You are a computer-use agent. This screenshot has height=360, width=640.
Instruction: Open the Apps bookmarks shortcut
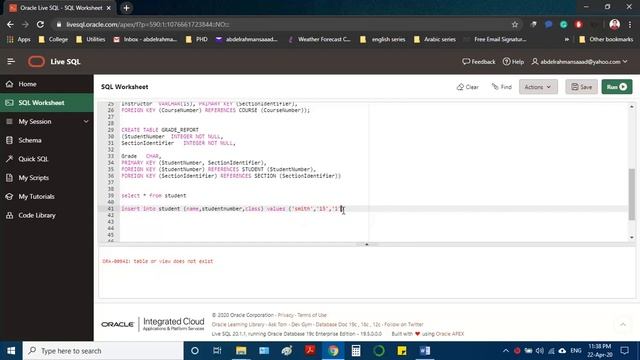[18, 40]
